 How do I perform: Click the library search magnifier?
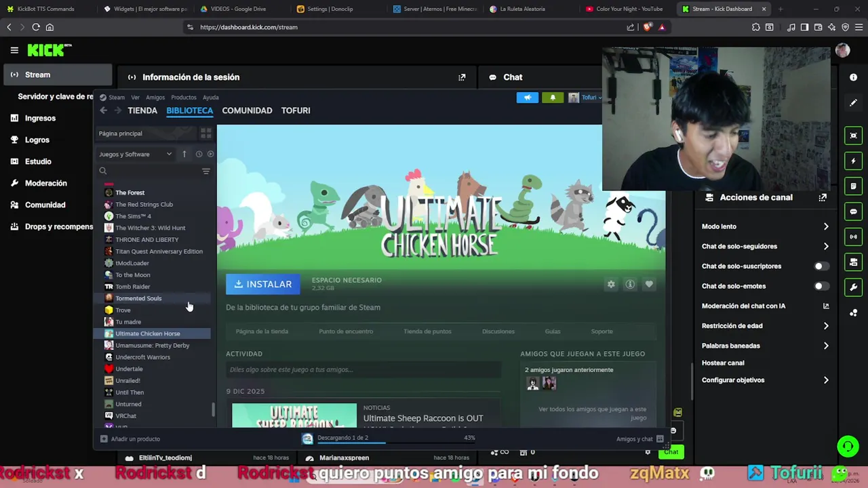coord(103,171)
